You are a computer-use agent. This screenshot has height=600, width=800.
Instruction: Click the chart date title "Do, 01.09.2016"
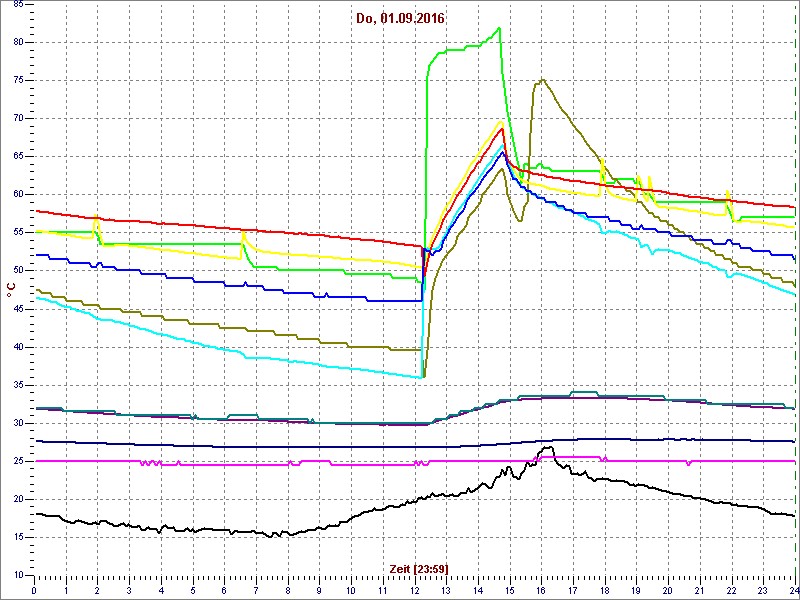401,19
